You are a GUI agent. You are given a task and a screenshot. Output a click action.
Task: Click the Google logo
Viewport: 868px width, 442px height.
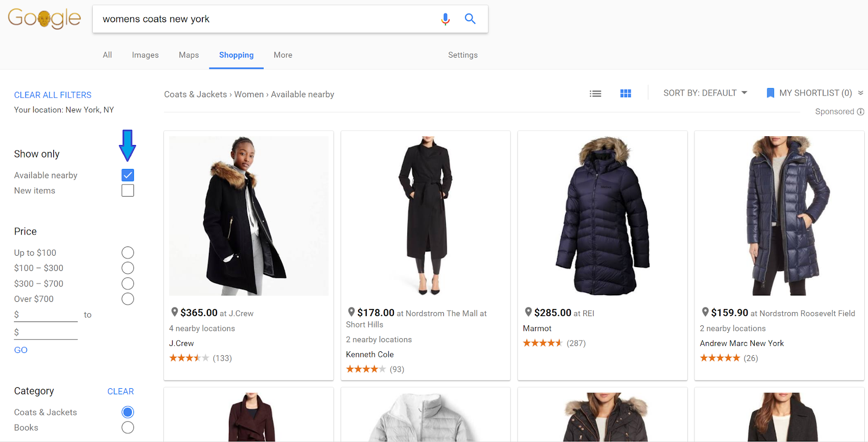click(44, 18)
